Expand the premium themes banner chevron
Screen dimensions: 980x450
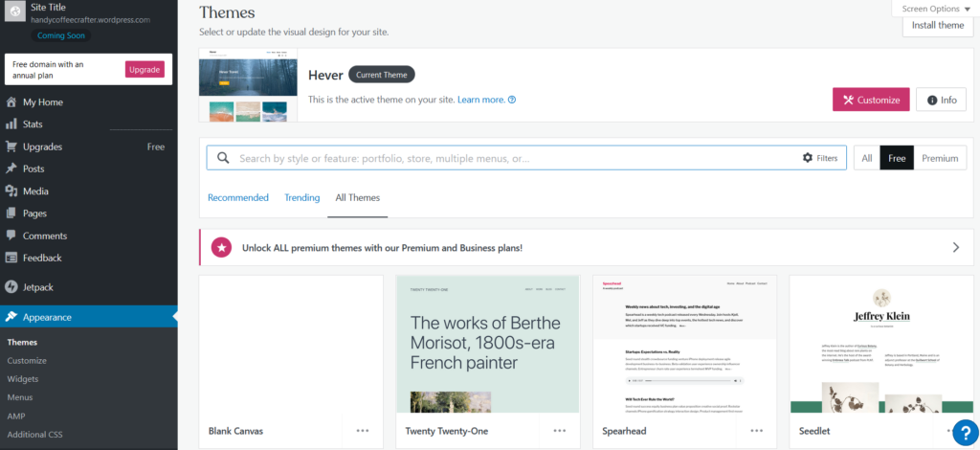[956, 247]
